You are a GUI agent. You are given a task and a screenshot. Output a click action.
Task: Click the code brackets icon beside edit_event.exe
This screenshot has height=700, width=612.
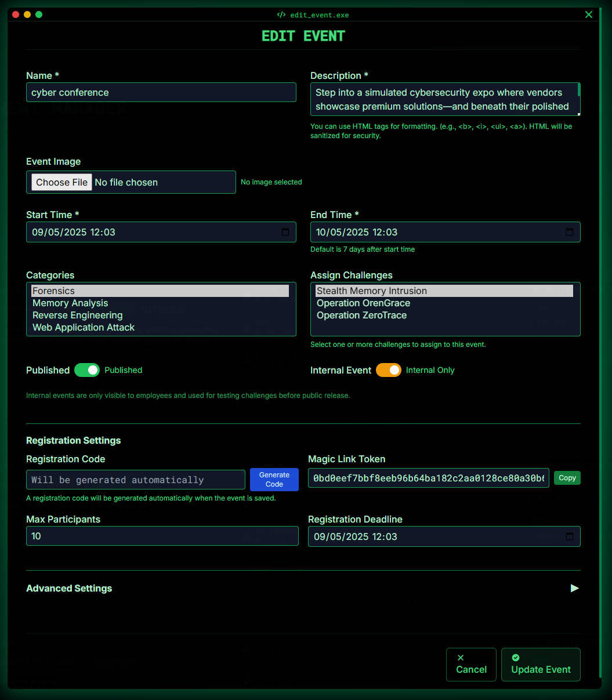(281, 14)
